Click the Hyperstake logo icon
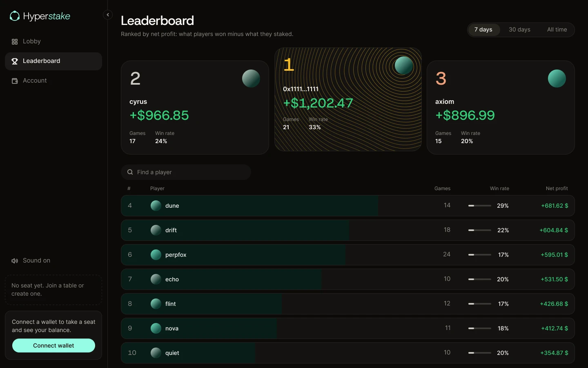This screenshot has height=368, width=588. point(15,16)
